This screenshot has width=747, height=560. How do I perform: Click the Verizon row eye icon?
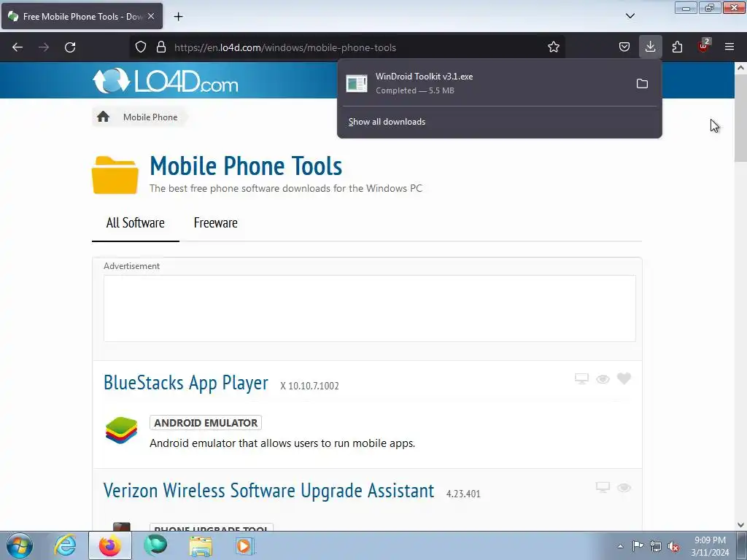(x=624, y=488)
